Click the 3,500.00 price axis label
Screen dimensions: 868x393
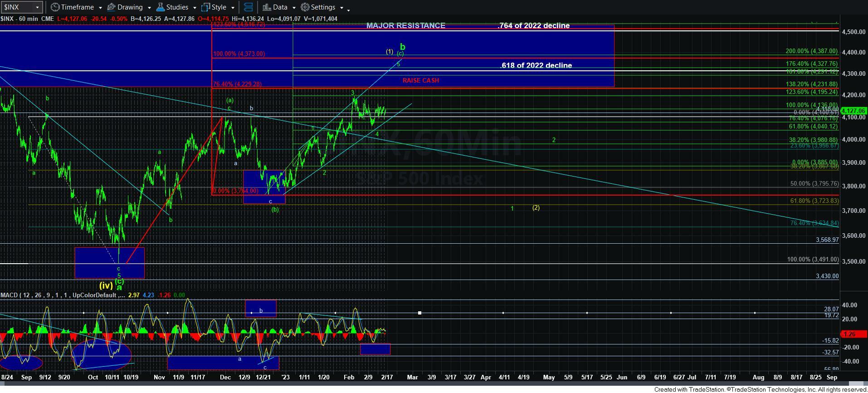pos(853,261)
